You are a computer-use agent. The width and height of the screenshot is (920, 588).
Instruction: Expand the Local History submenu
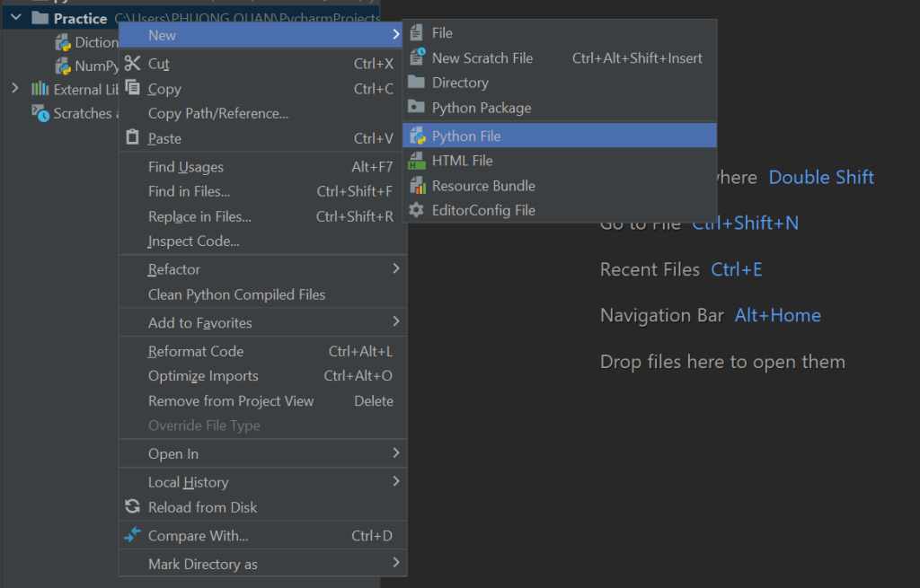pyautogui.click(x=189, y=482)
